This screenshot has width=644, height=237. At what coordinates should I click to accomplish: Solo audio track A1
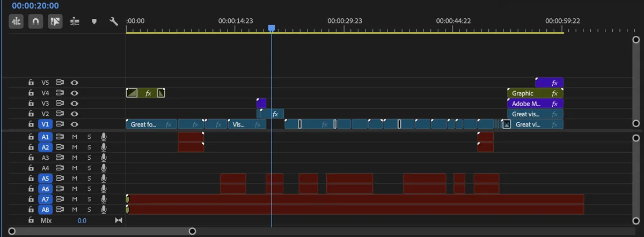click(x=89, y=137)
